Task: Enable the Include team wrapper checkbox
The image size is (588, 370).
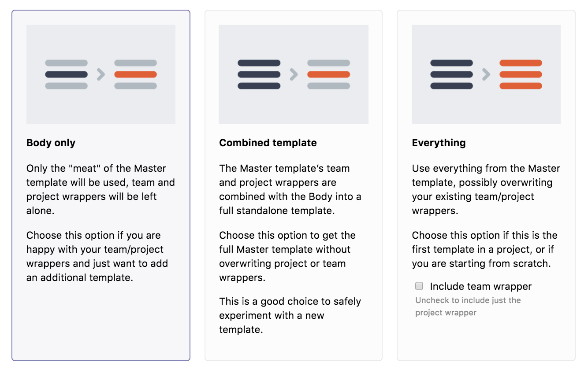Action: click(x=419, y=286)
